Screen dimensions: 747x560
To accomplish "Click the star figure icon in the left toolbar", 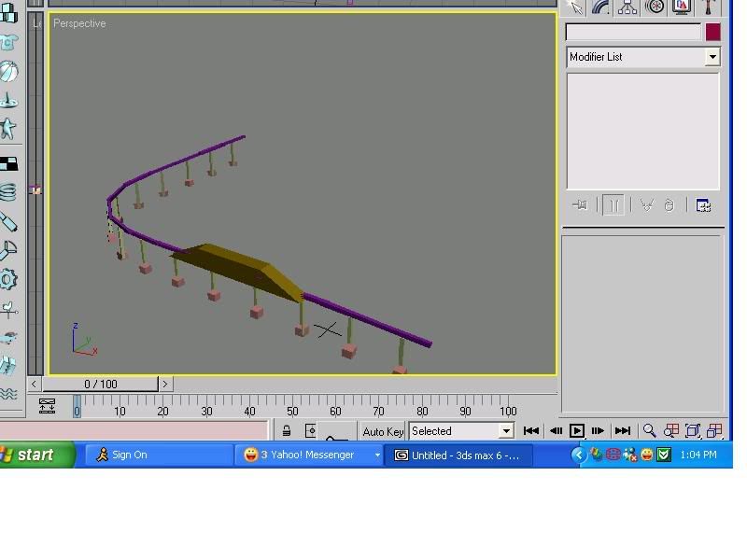I will (x=8, y=129).
